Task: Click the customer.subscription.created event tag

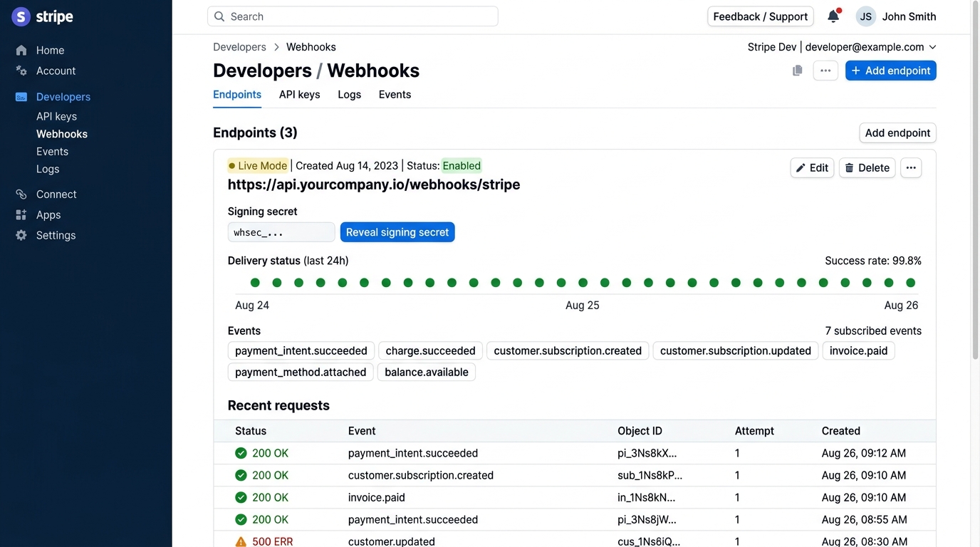Action: coord(568,350)
